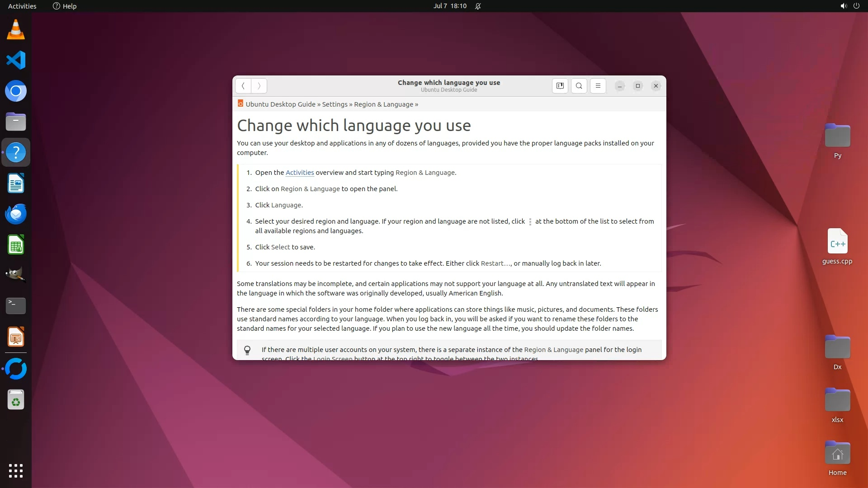This screenshot has width=868, height=488.
Task: Go to the Settings breadcrumb link
Action: click(x=335, y=104)
